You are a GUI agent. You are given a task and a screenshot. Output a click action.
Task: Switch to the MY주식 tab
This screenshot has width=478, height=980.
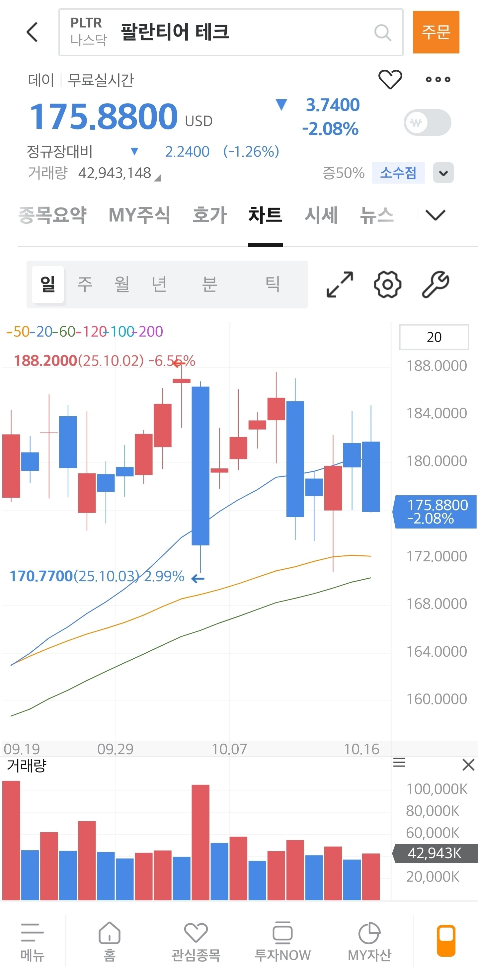[139, 215]
